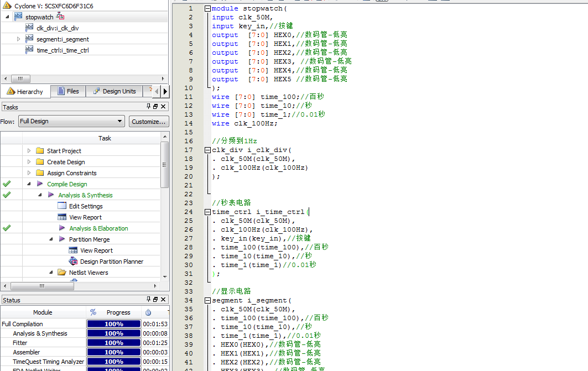Image resolution: width=588 pixels, height=371 pixels.
Task: Click the purple Compile Design play icon
Action: pos(40,184)
